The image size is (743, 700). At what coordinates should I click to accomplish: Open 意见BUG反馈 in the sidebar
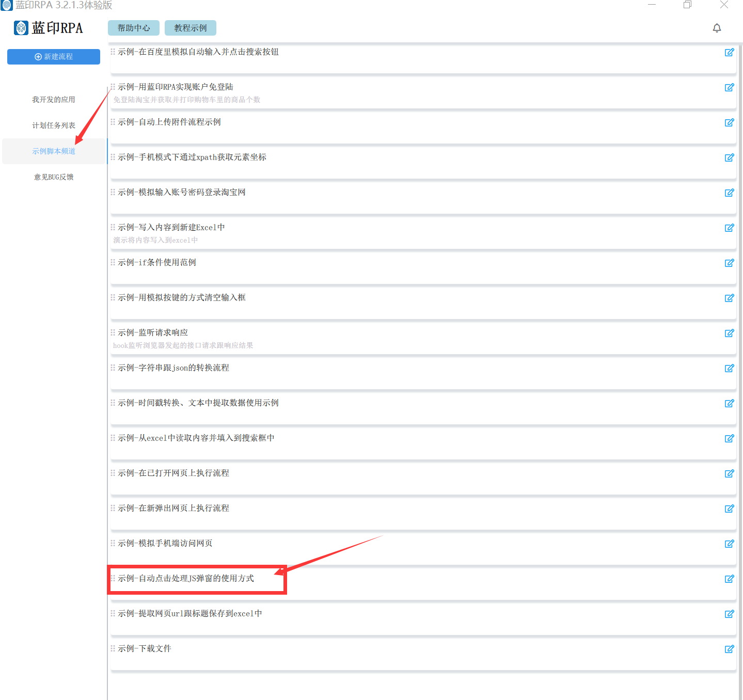(x=54, y=177)
